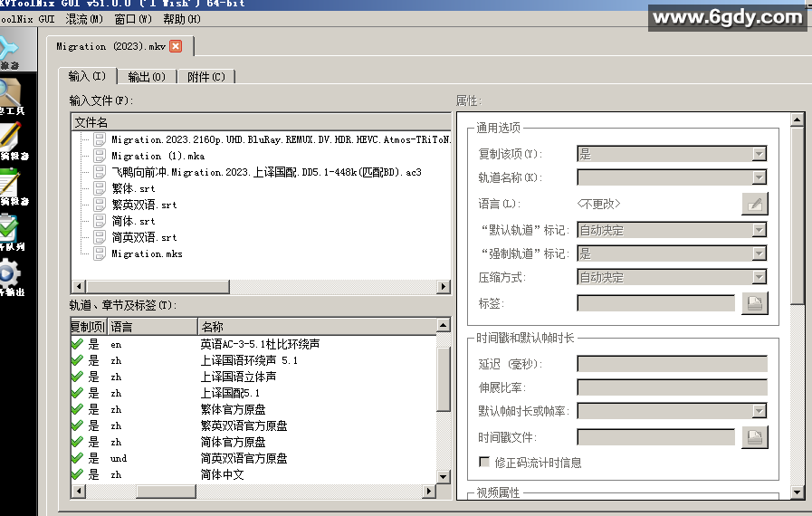Browse for timestamp file button
812x516 pixels.
[754, 437]
